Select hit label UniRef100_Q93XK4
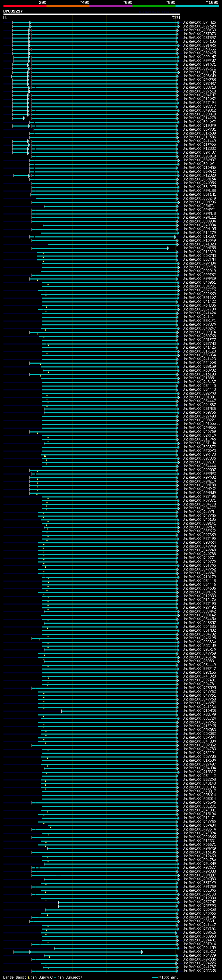This screenshot has width=222, height=980. click(199, 543)
